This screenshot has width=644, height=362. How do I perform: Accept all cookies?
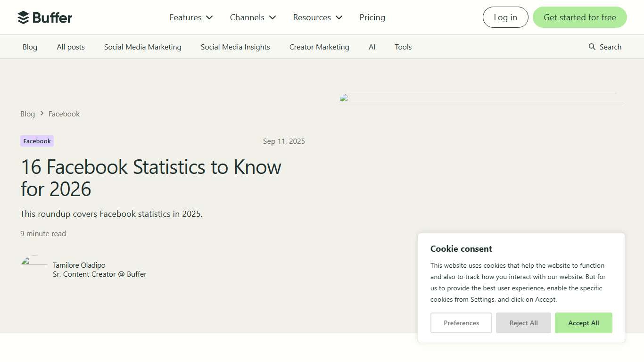tap(583, 323)
